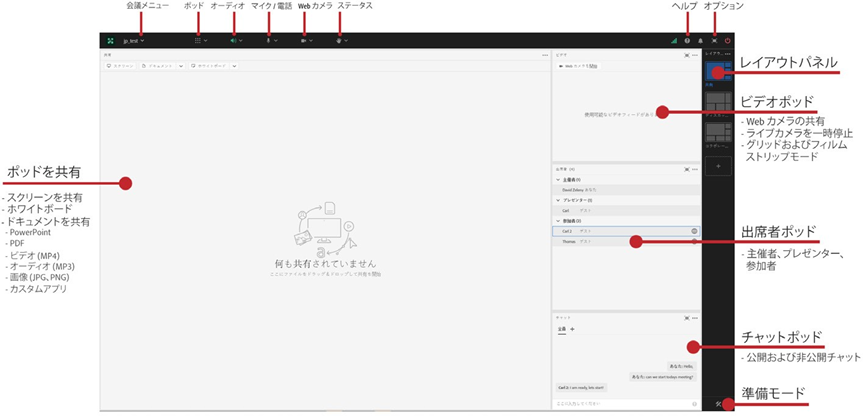
Task: Open the raise-hand status icon
Action: tap(339, 41)
